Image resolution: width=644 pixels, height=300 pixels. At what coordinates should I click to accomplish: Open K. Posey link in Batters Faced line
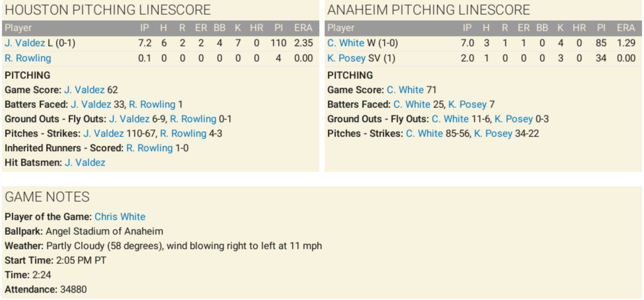[x=467, y=104]
